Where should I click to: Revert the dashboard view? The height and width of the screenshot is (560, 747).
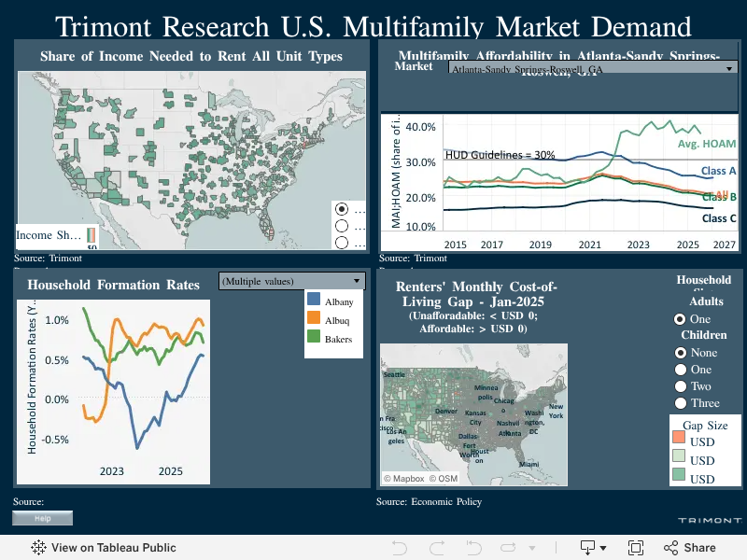click(x=474, y=548)
